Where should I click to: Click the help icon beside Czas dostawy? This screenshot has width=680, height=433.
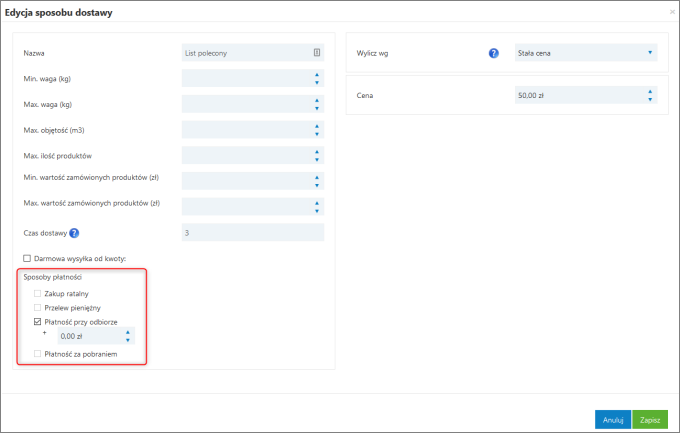74,233
